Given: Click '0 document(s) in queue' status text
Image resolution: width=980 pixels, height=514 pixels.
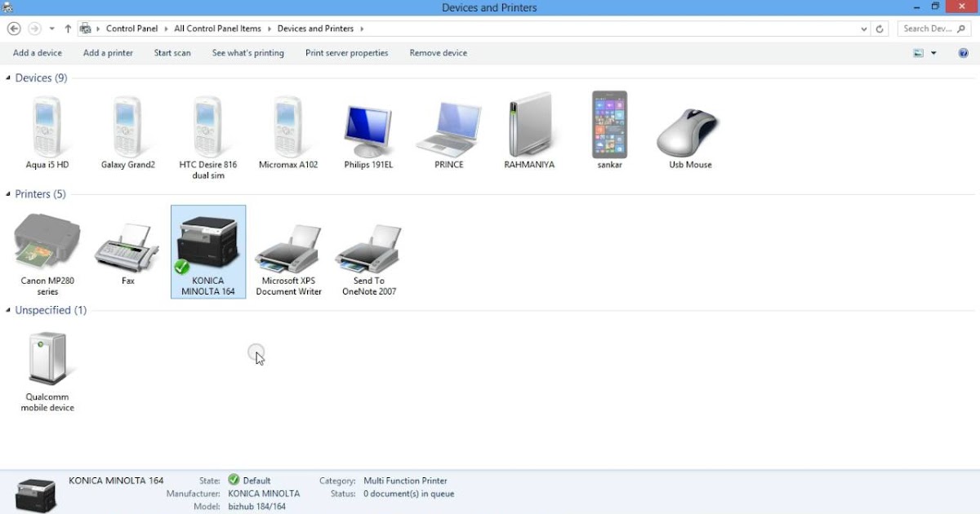Looking at the screenshot, I should [x=409, y=494].
